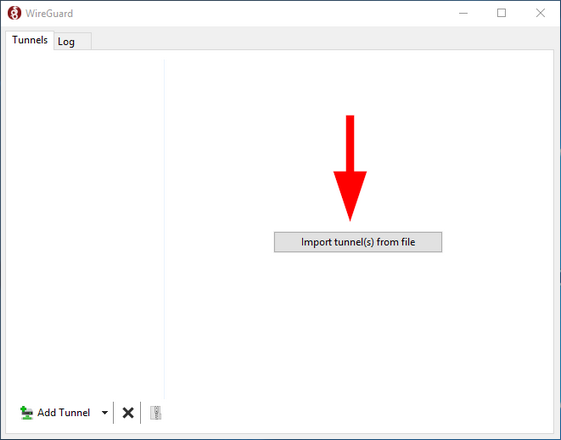
Task: Minimize the WireGuard window
Action: point(463,13)
